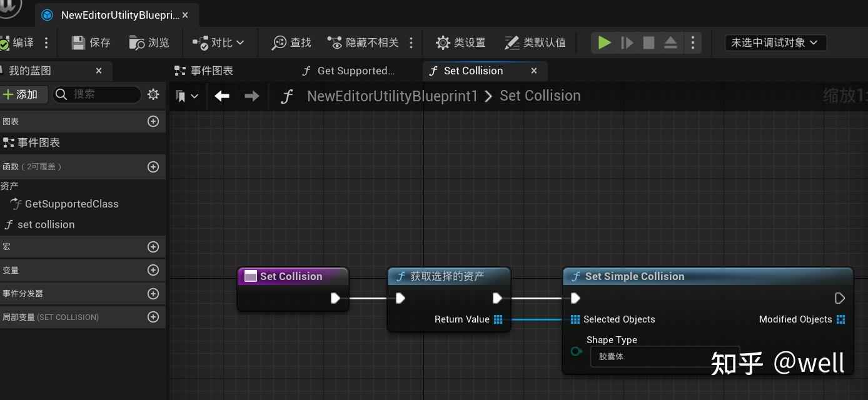The width and height of the screenshot is (868, 400).
Task: Open the bookmark dropdown chevron
Action: (x=194, y=96)
